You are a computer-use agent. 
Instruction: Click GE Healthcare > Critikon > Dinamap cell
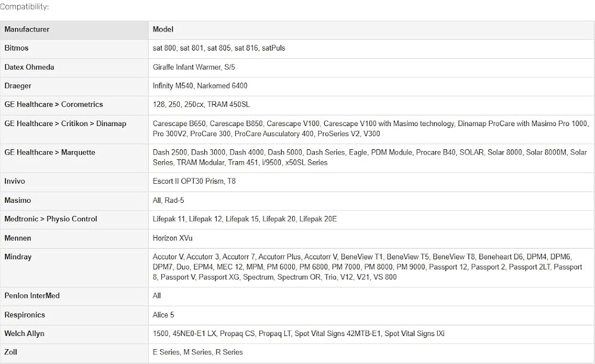(74, 129)
